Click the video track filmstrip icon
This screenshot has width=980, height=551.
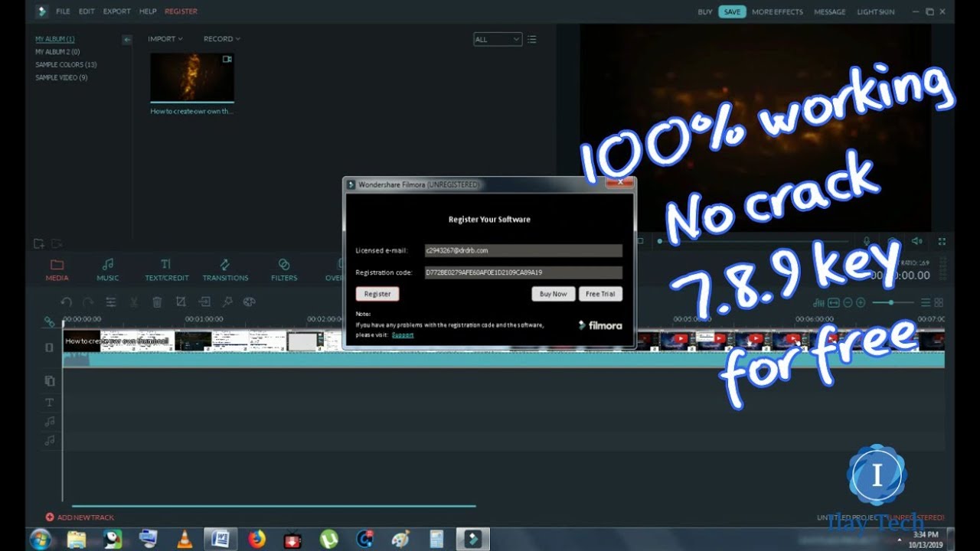[x=49, y=347]
